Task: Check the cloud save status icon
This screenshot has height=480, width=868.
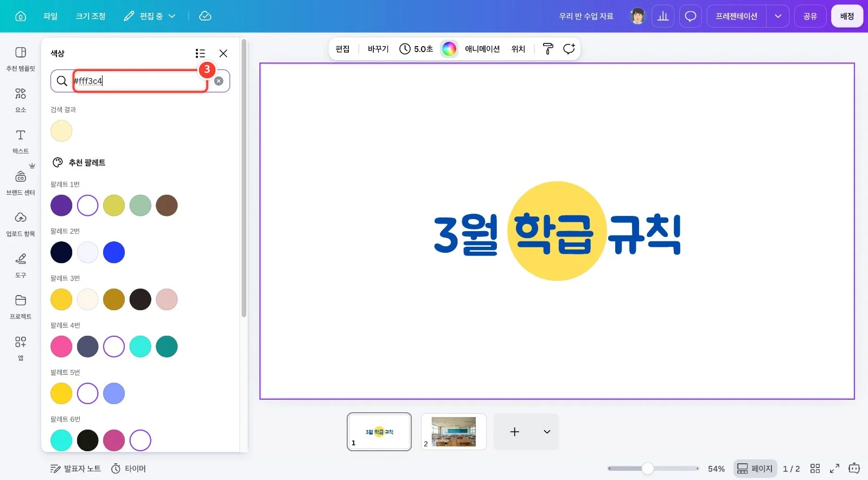Action: [x=205, y=16]
